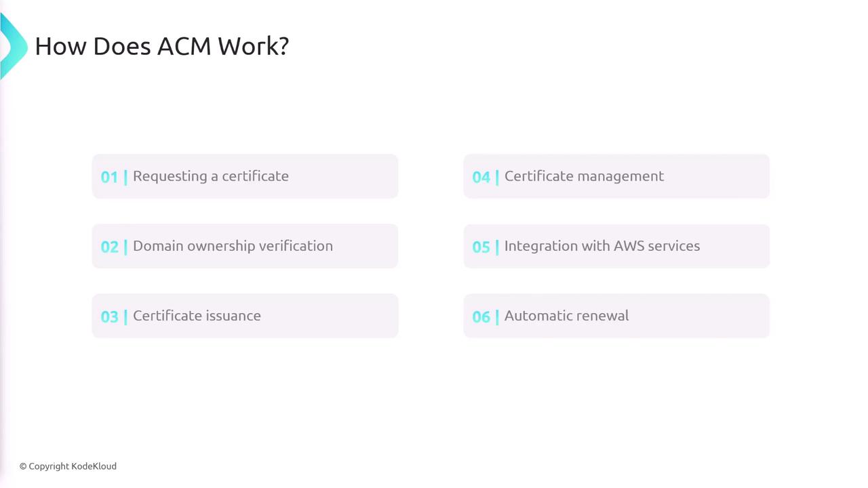
Task: Choose the 'Certificate management' step text
Action: tap(584, 176)
